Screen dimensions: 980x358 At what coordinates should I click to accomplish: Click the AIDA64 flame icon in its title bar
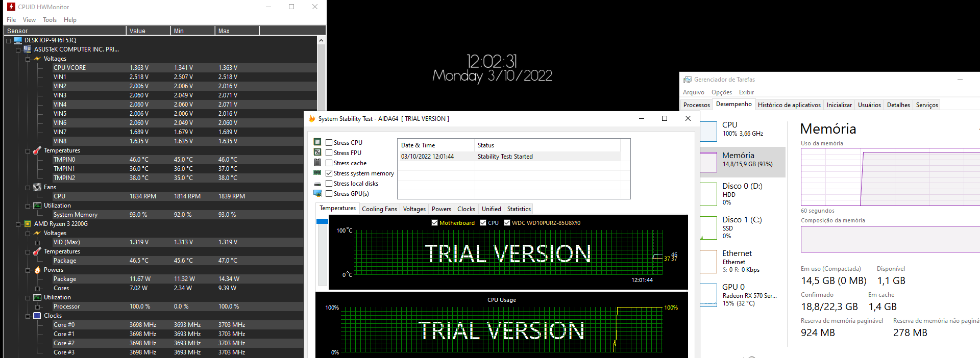(x=312, y=119)
